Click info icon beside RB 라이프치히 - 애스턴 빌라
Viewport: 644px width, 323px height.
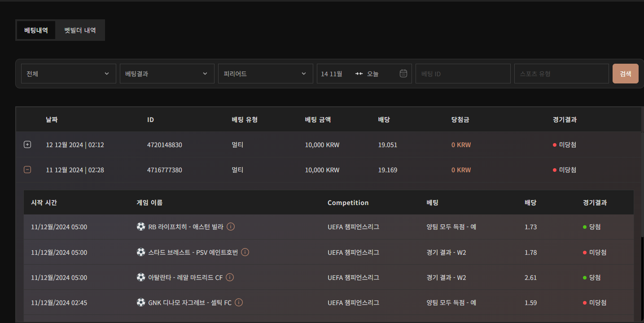click(231, 227)
